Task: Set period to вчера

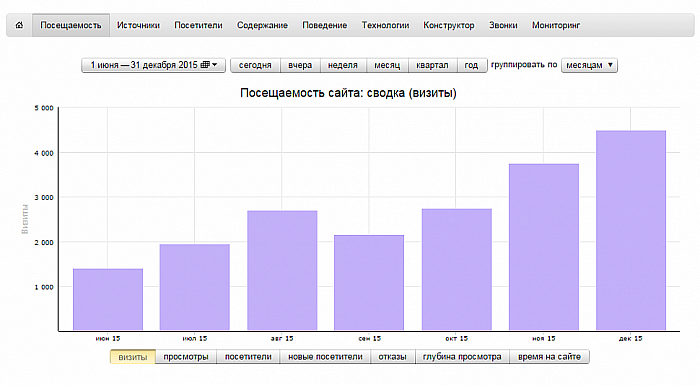Action: pos(300,65)
